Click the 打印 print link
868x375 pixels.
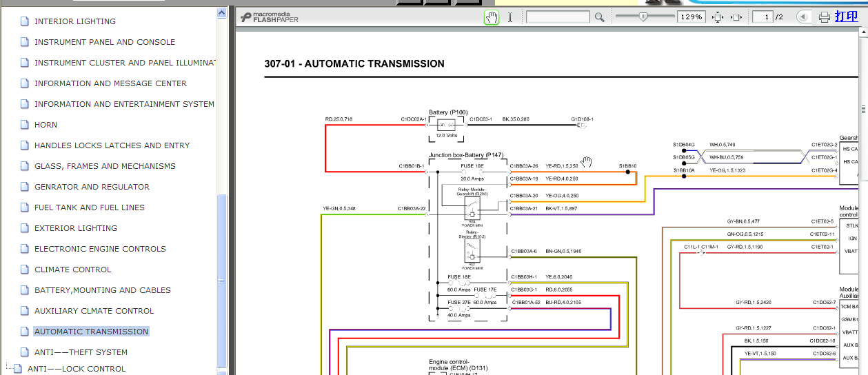tap(847, 17)
